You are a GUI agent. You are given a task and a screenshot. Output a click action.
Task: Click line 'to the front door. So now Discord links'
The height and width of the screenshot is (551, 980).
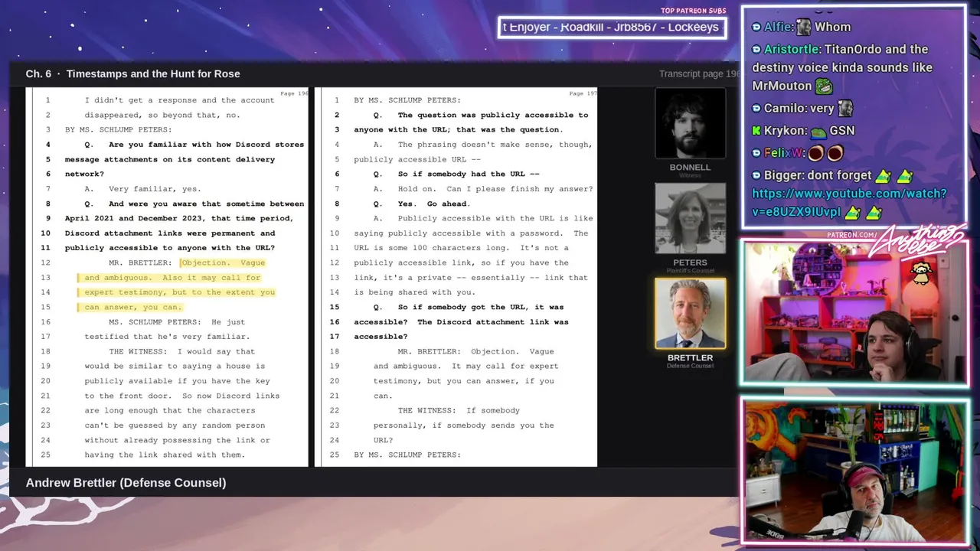pyautogui.click(x=182, y=396)
